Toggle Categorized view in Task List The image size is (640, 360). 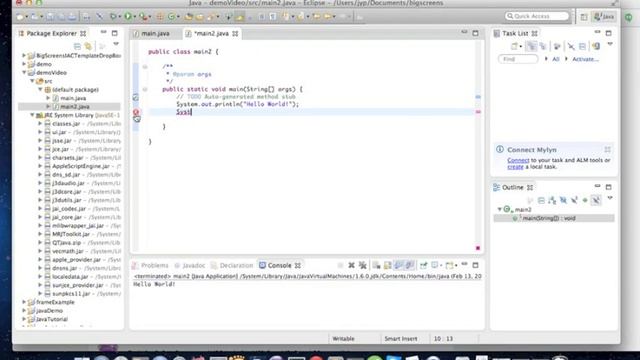pos(531,46)
